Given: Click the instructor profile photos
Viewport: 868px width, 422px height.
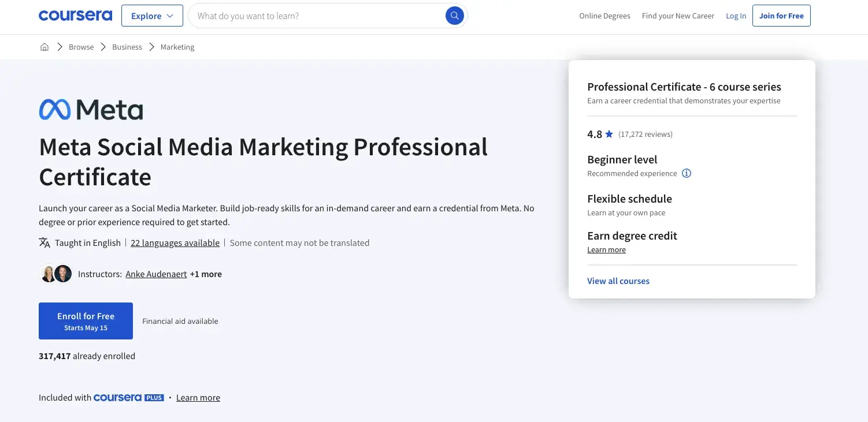Looking at the screenshot, I should tap(55, 274).
